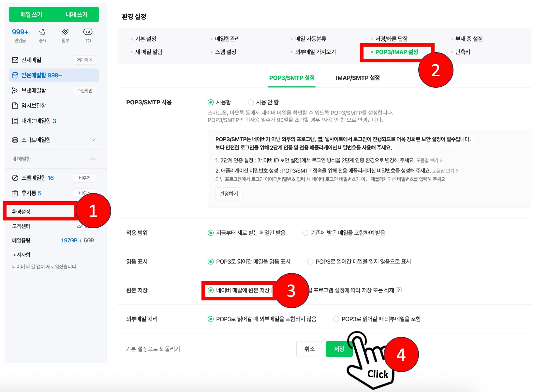Click the TO filter icon
The height and width of the screenshot is (392, 534).
(88, 32)
